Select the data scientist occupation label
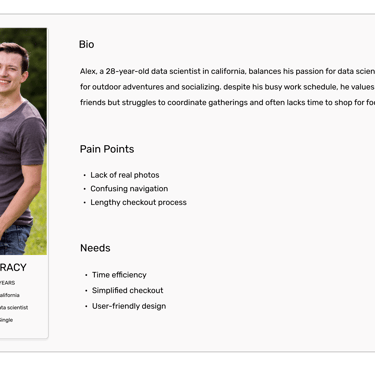 tap(14, 307)
